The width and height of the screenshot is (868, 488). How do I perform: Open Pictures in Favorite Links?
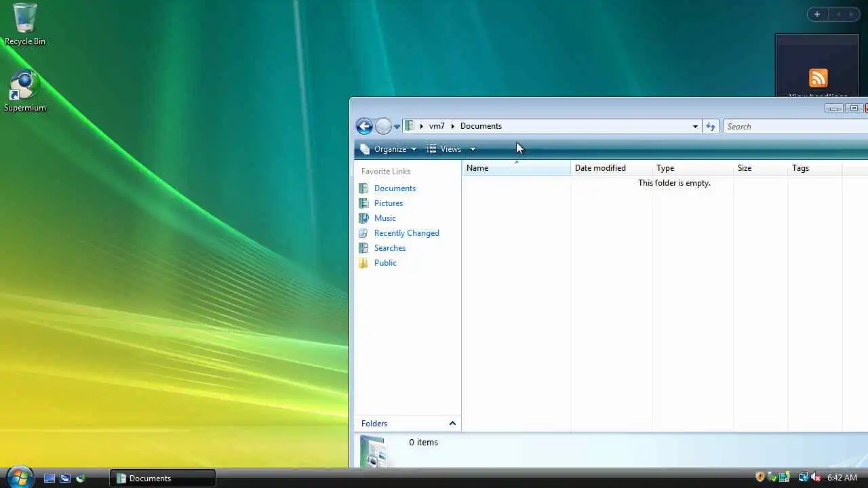[x=389, y=203]
